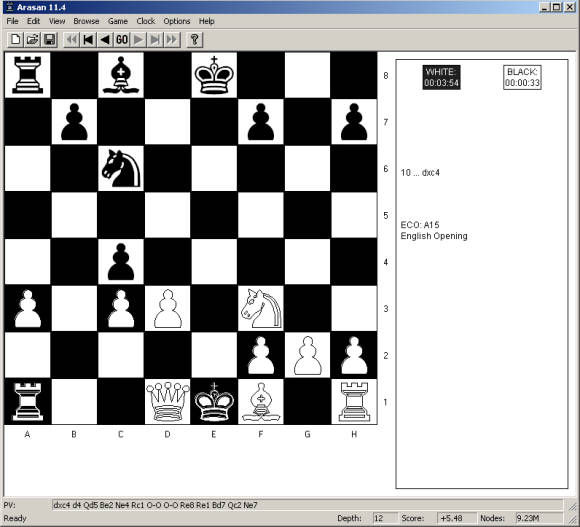The height and width of the screenshot is (527, 580).
Task: Jump to last move button
Action: (x=155, y=40)
